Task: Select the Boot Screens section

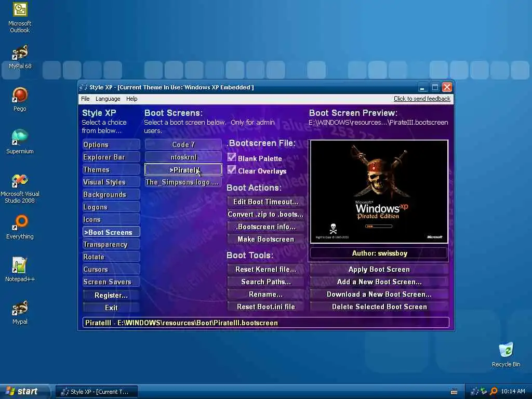Action: 111,232
